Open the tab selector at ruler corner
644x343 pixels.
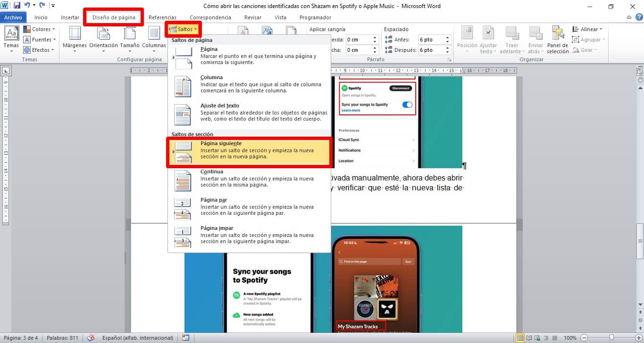point(6,71)
